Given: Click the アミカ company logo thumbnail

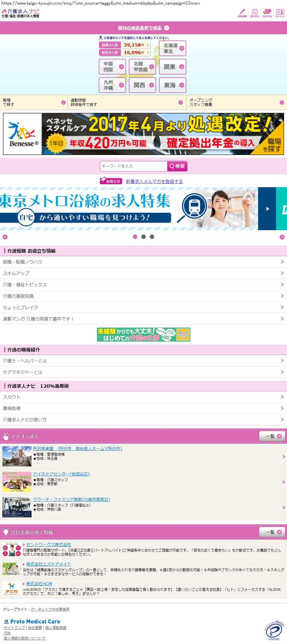Looking at the screenshot, I should tap(12, 589).
